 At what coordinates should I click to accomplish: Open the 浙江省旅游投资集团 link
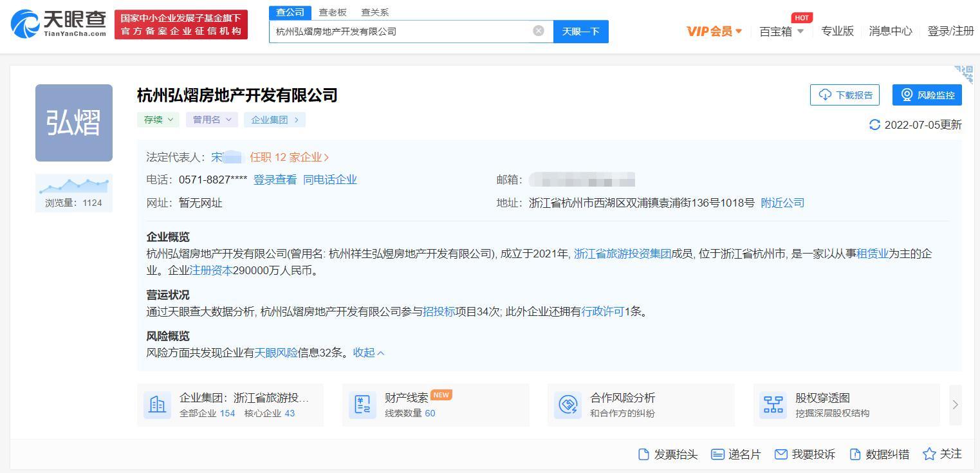(623, 254)
